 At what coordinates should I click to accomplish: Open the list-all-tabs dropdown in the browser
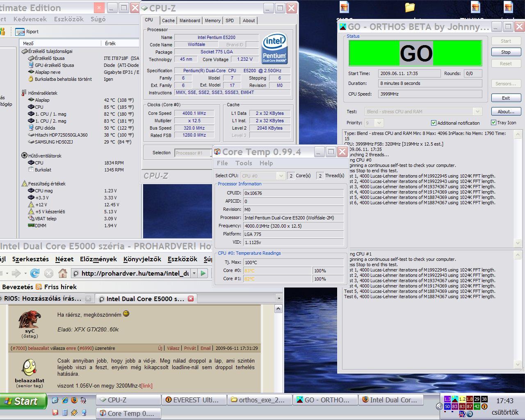[279, 298]
